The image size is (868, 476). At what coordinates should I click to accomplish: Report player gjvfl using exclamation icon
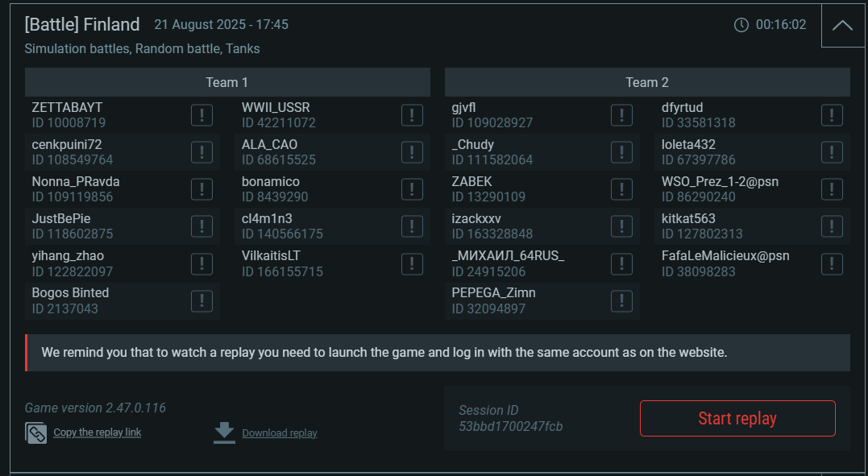pyautogui.click(x=621, y=115)
